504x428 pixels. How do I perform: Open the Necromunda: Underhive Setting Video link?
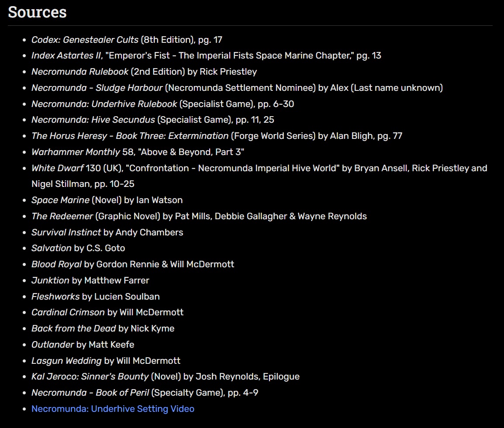(x=113, y=409)
